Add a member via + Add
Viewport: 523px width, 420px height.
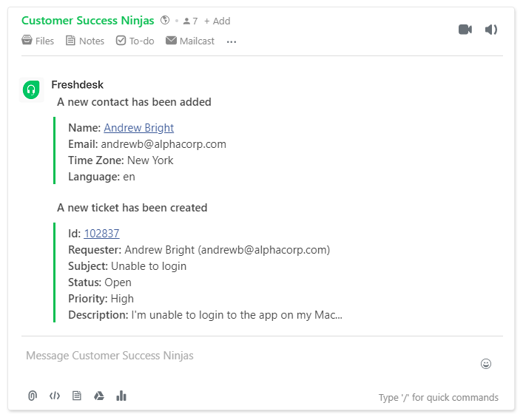(x=217, y=21)
